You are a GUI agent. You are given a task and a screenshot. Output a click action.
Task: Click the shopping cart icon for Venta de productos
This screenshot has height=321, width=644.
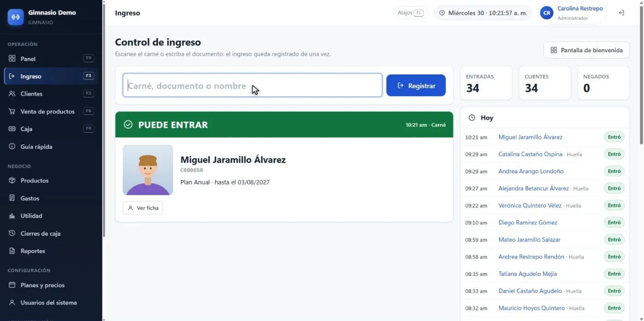point(12,111)
